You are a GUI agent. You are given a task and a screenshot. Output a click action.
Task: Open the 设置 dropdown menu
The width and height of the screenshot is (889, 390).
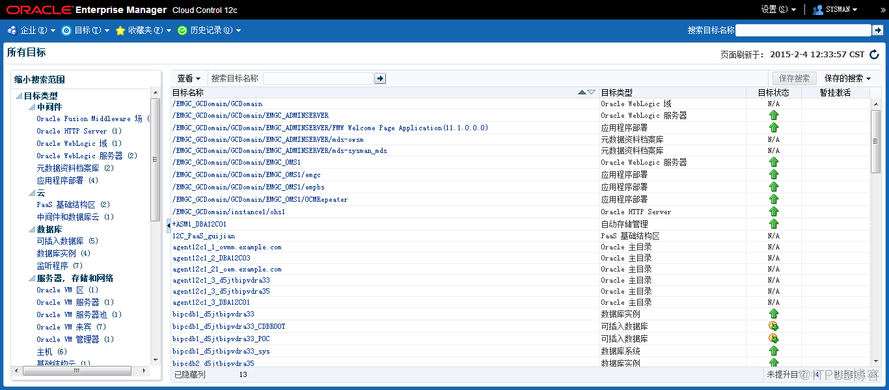click(778, 10)
